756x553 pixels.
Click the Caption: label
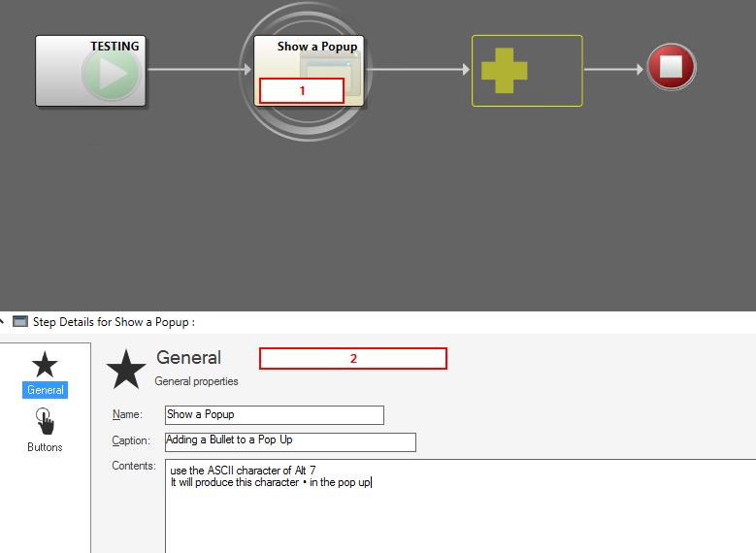click(130, 441)
